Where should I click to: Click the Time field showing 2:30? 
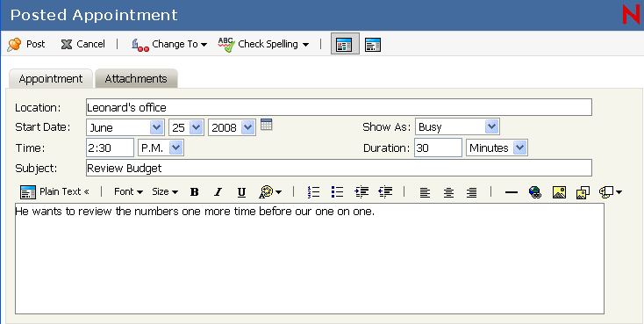click(x=110, y=148)
